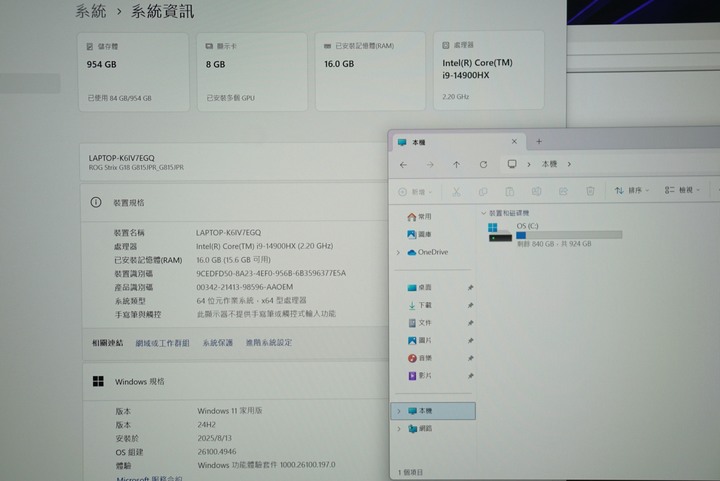Open the 已安裝記憶體 16.0 GB RAM card
Image resolution: width=720 pixels, height=481 pixels.
[x=370, y=71]
